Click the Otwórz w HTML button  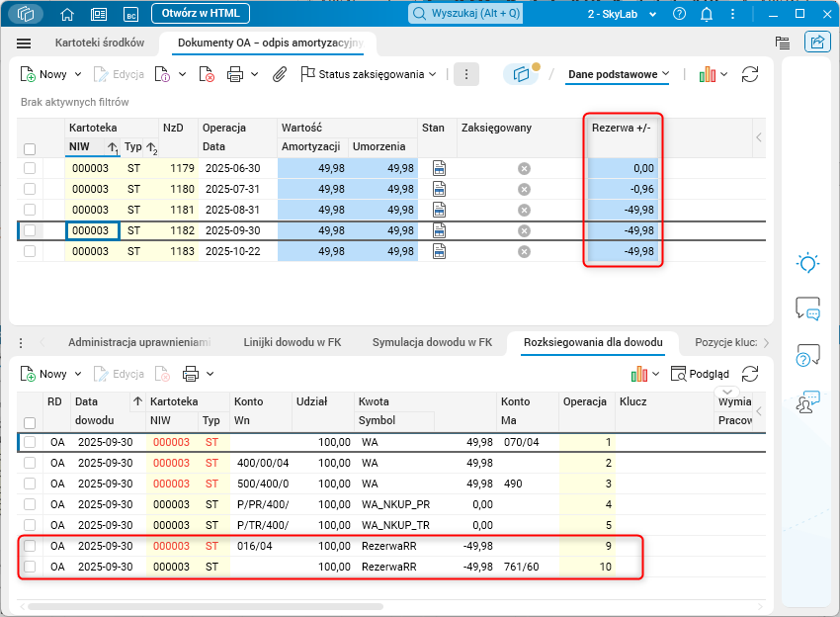(201, 14)
